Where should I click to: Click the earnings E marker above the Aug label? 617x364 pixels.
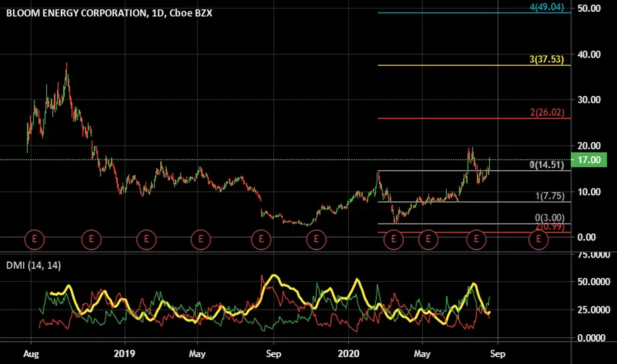tap(34, 239)
